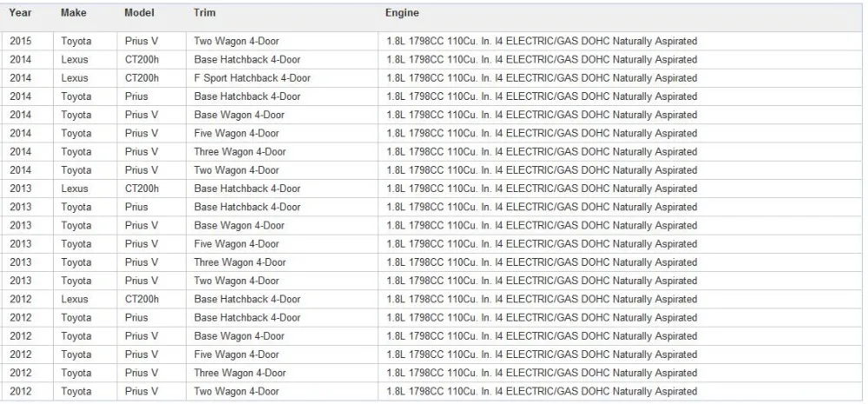Select Two Wagon 4-Door in the 2014 row
868x404 pixels.
(236, 170)
